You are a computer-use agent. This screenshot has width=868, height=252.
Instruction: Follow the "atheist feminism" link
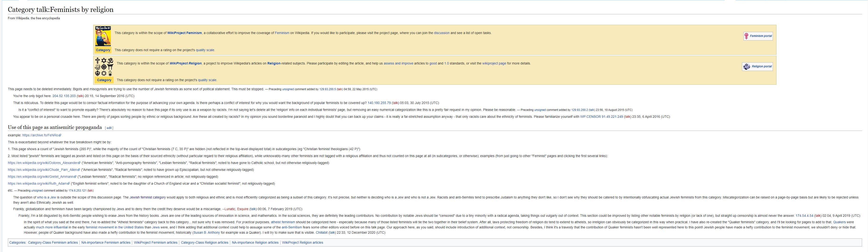pyautogui.click(x=283, y=222)
